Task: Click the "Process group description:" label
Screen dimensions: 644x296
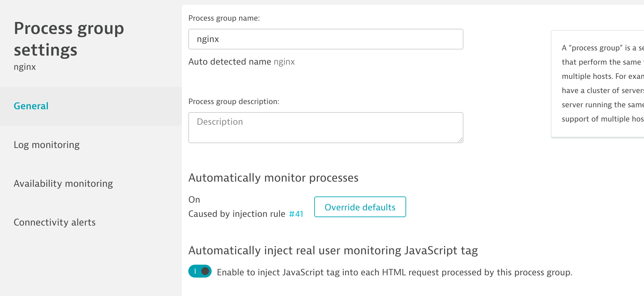Action: (x=234, y=101)
